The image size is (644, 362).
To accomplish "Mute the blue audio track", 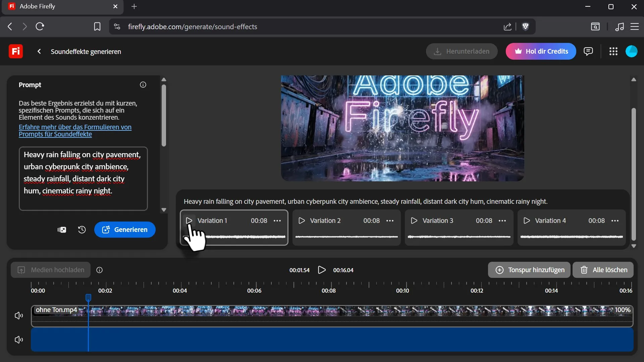I will tap(19, 340).
